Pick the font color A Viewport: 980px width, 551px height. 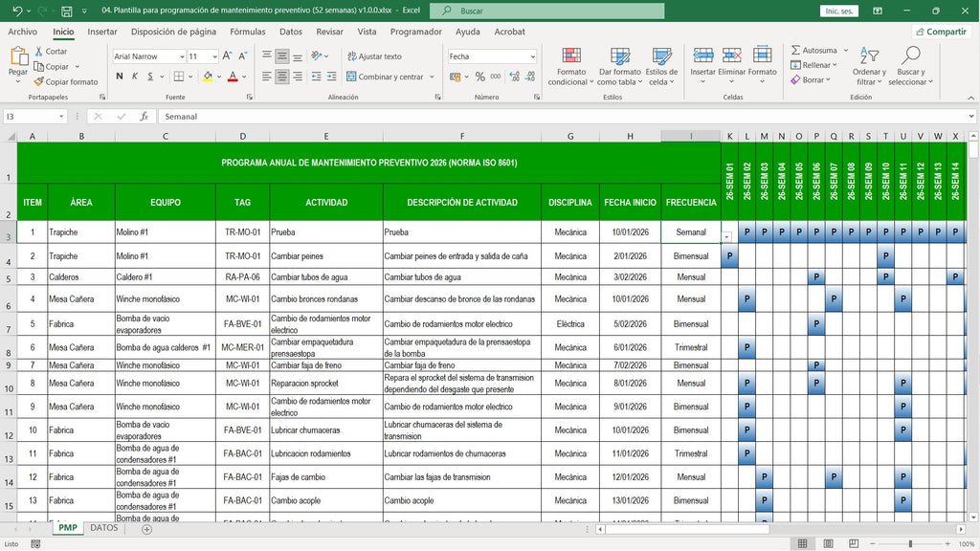pyautogui.click(x=233, y=77)
